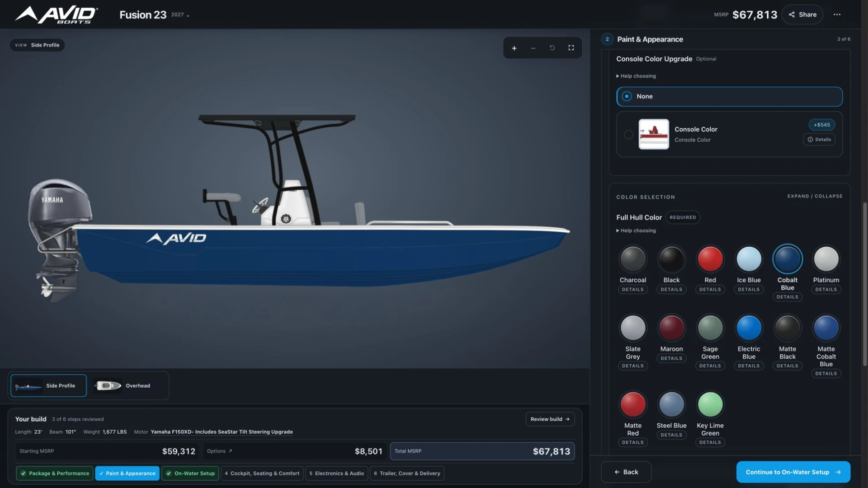Select the None console color option

(729, 96)
